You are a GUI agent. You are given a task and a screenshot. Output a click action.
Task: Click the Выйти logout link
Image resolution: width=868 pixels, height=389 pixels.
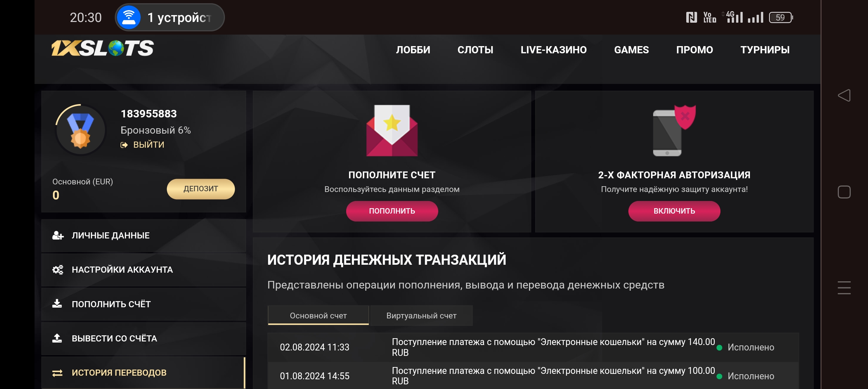click(x=143, y=145)
